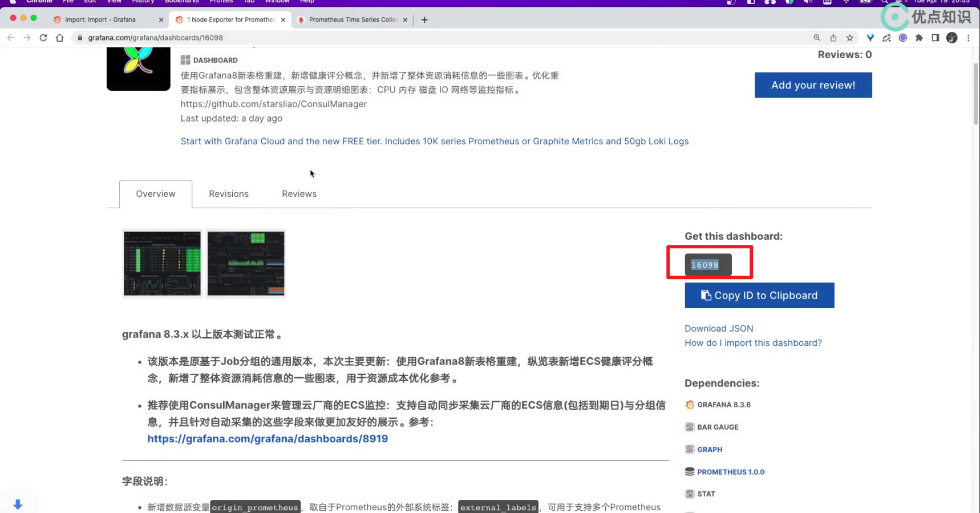Toggle the Chrome side panel icon

[936, 38]
